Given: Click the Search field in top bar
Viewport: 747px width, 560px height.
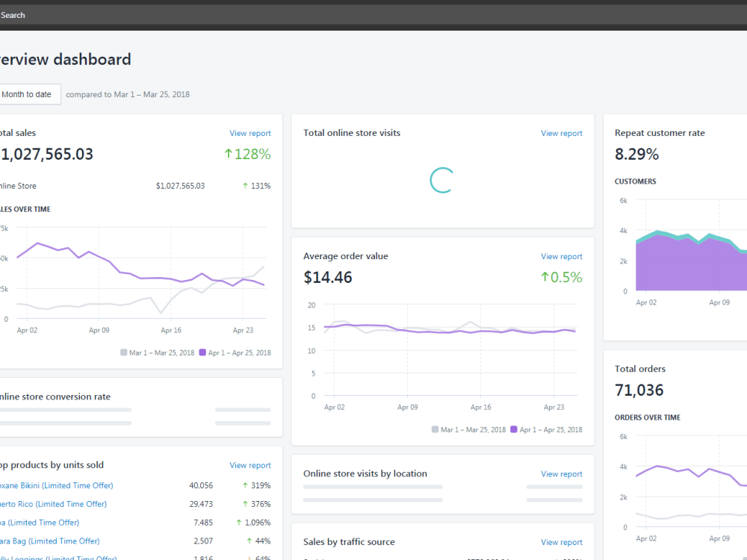Looking at the screenshot, I should (373, 15).
